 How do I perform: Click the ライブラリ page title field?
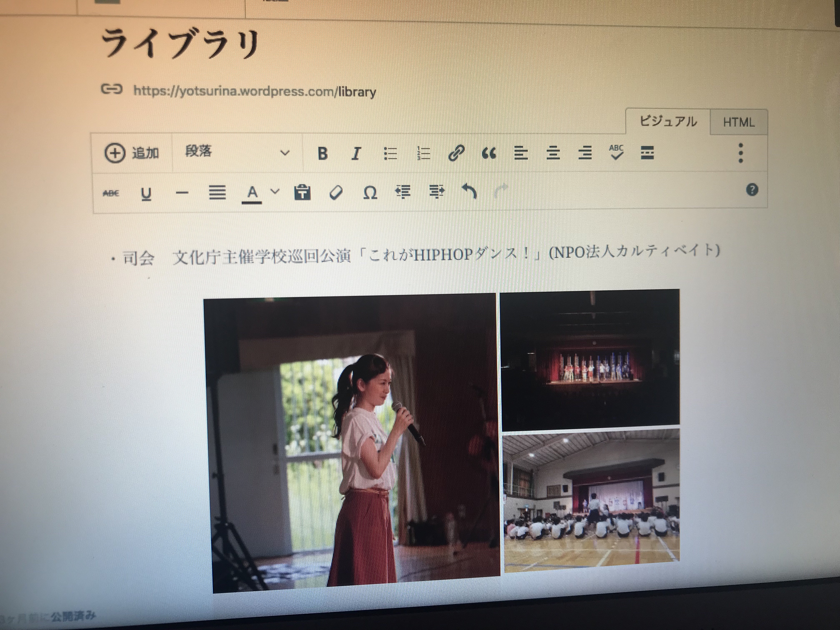tap(180, 44)
